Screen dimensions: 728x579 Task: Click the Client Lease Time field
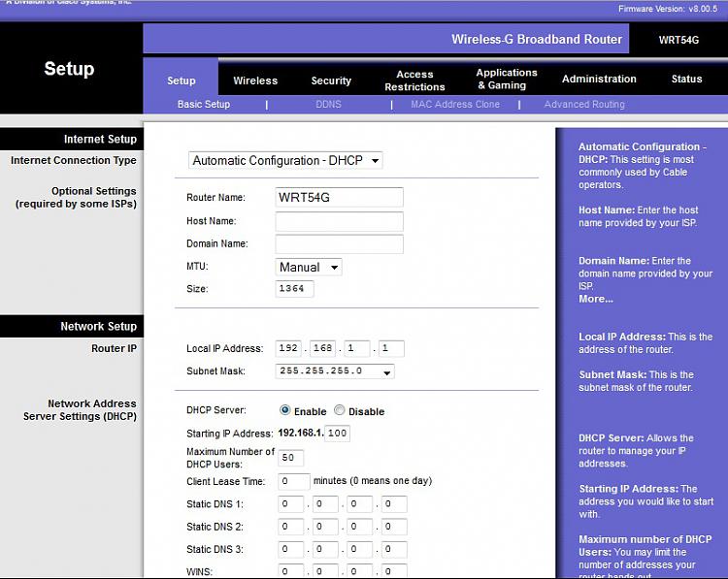pyautogui.click(x=294, y=481)
